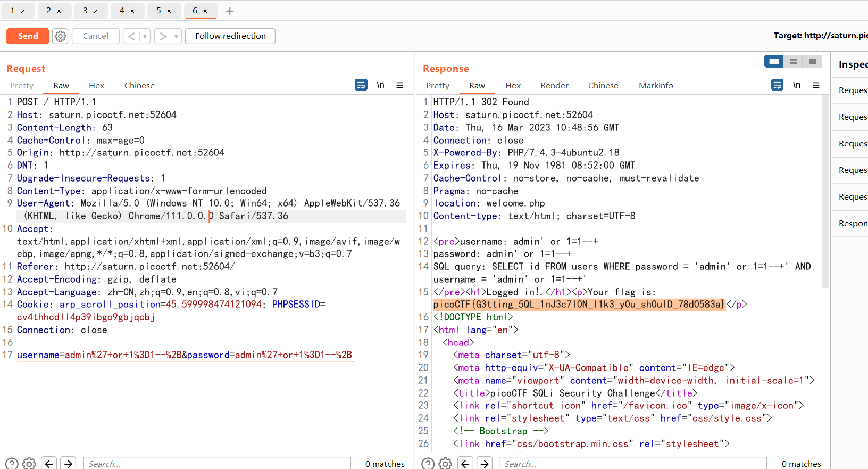Screen dimensions: 868x469
Task: Select Chinese tab in Response panel
Action: (603, 86)
